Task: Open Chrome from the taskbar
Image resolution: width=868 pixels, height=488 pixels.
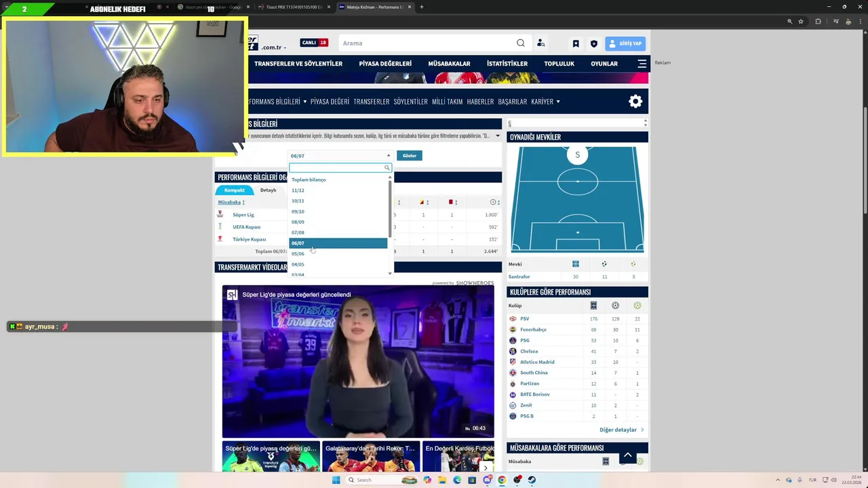Action: (x=502, y=480)
